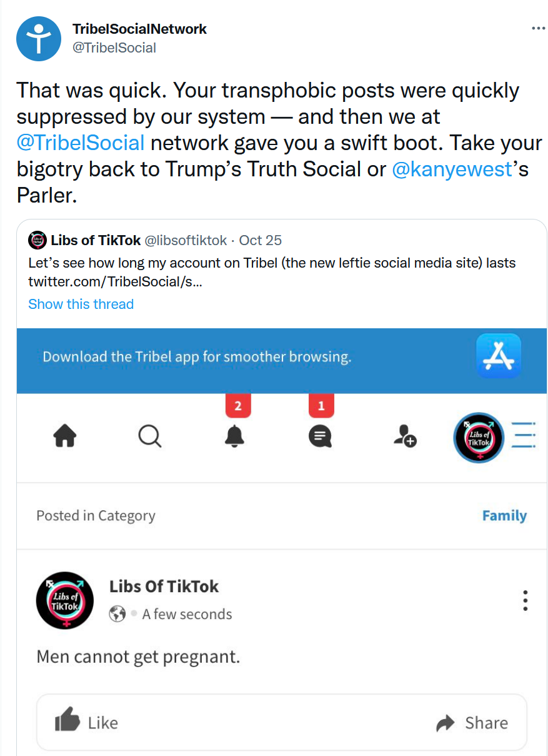Click the App Store download icon
The width and height of the screenshot is (548, 756).
click(498, 356)
